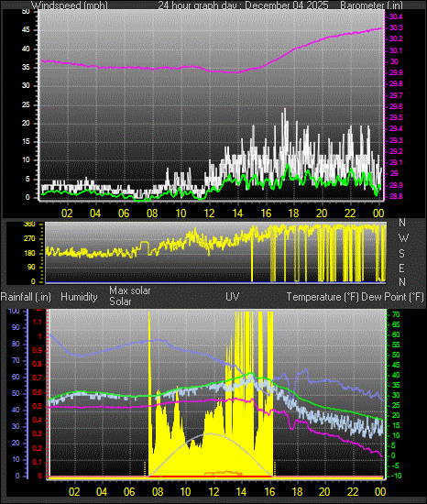
Task: Click the "Temperature (°F)" label
Action: pyautogui.click(x=323, y=297)
